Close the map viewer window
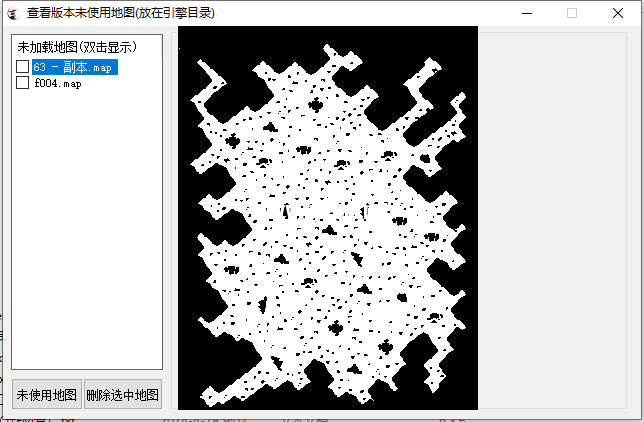The width and height of the screenshot is (644, 422). coord(618,13)
